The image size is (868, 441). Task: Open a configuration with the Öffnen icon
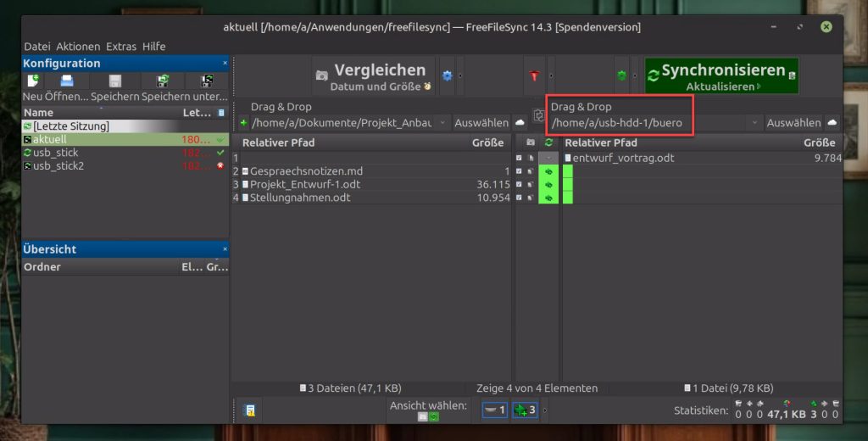pyautogui.click(x=67, y=81)
